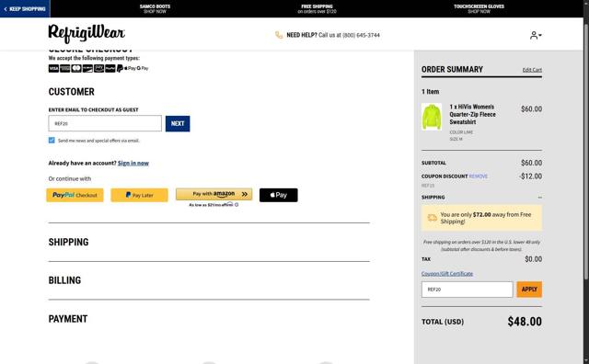Click the Sign in now link
Viewport: 589px width, 364px height.
click(133, 164)
